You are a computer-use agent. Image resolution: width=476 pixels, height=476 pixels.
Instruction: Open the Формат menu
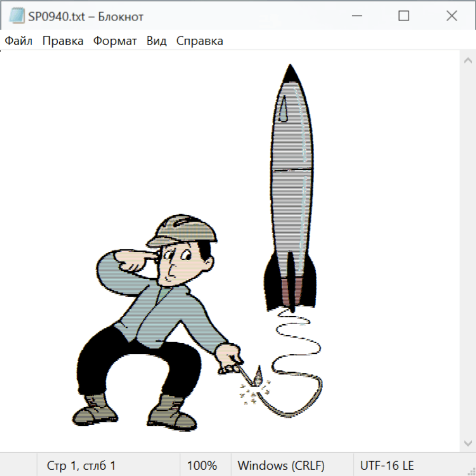pos(115,41)
